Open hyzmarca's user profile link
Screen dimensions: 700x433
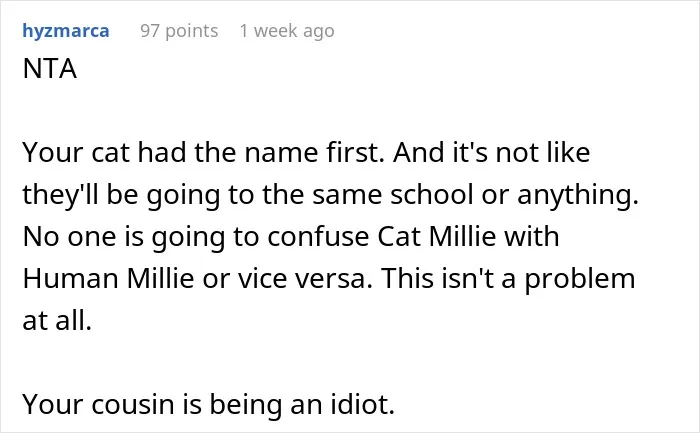coord(66,31)
